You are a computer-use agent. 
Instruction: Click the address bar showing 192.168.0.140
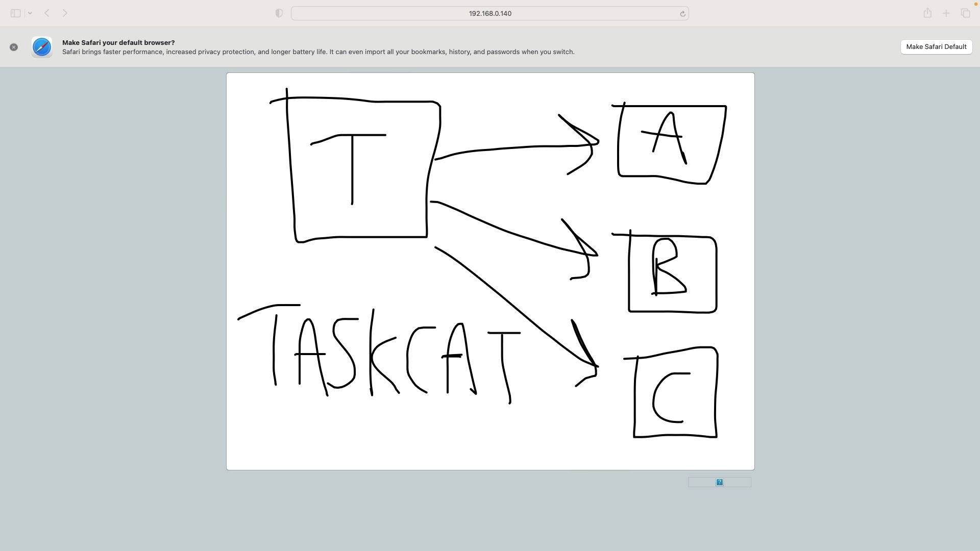point(489,13)
